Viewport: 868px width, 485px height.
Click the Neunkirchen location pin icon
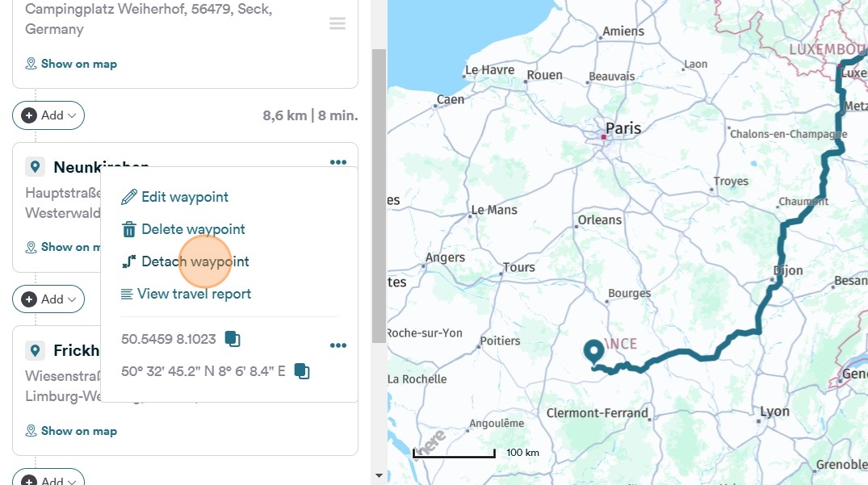(35, 167)
